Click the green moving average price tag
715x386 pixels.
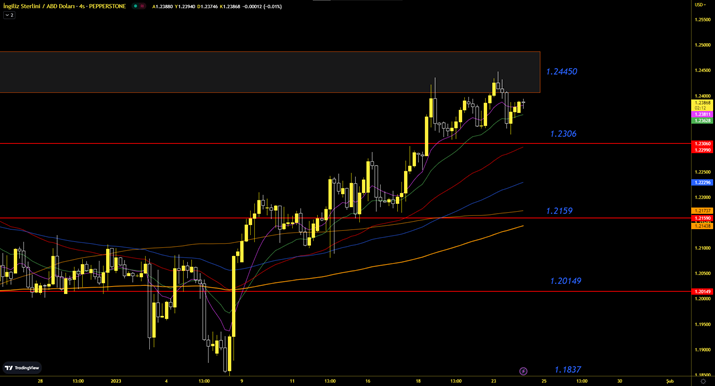702,120
